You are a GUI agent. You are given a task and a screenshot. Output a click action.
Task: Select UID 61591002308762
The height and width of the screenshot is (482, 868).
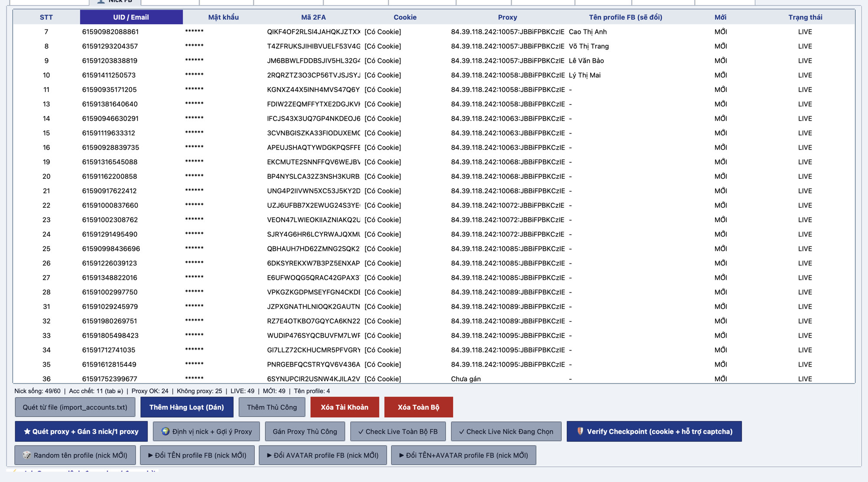point(110,220)
